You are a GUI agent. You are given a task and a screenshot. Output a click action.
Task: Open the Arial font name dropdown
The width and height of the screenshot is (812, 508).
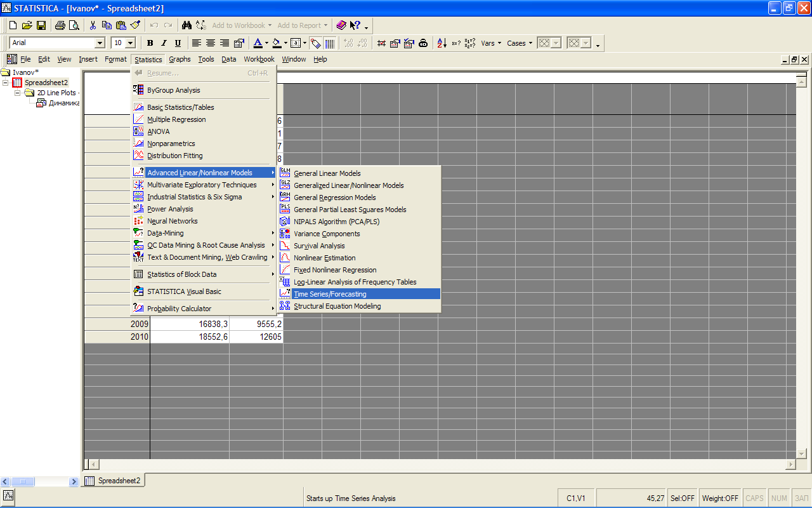pos(100,43)
